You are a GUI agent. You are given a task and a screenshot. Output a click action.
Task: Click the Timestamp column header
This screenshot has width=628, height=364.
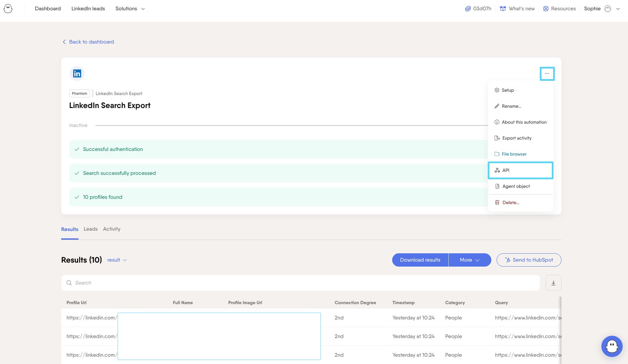[x=403, y=303]
